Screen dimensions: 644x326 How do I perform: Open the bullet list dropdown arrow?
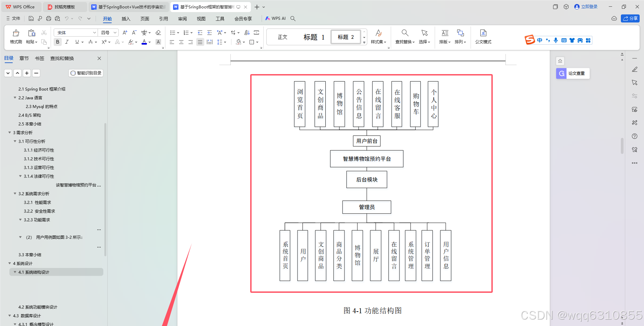coord(178,33)
